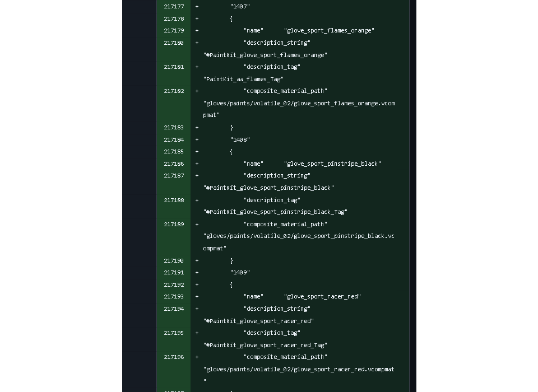Image resolution: width=538 pixels, height=392 pixels.
Task: Click the "glove_sport_racer_red" name value
Action: click(322, 297)
